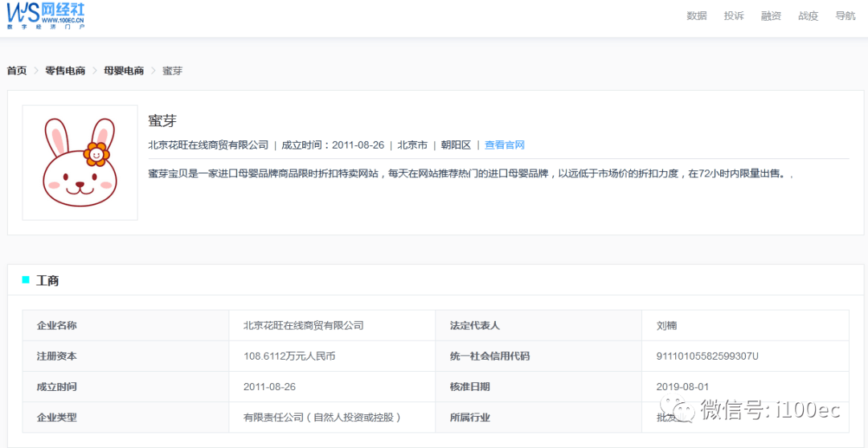The image size is (868, 448).
Task: Open the 投诉 navigation menu item
Action: point(734,15)
